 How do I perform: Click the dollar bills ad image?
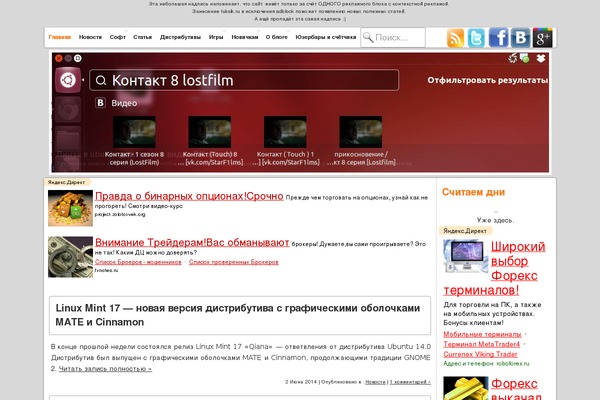tap(70, 257)
